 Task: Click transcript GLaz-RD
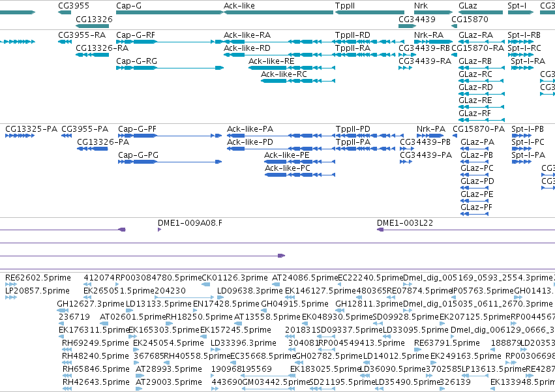tap(475, 87)
